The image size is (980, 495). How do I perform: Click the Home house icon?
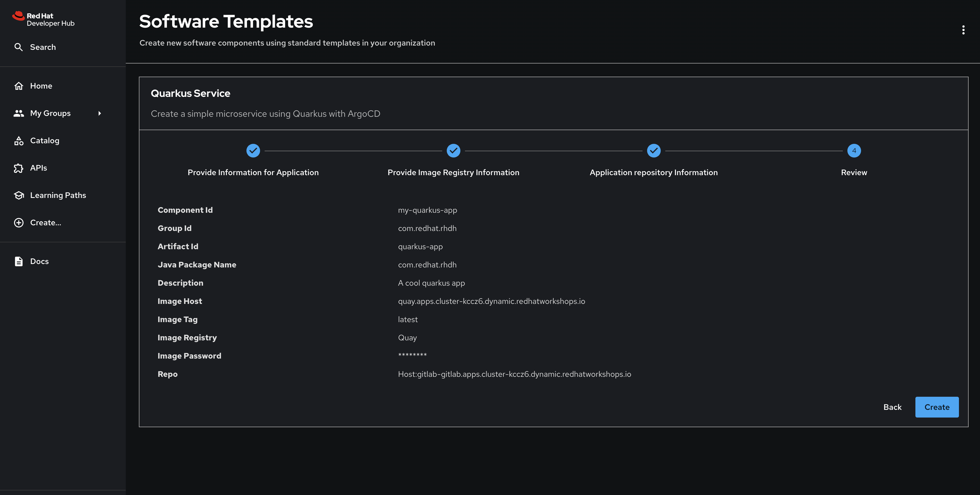(x=19, y=86)
